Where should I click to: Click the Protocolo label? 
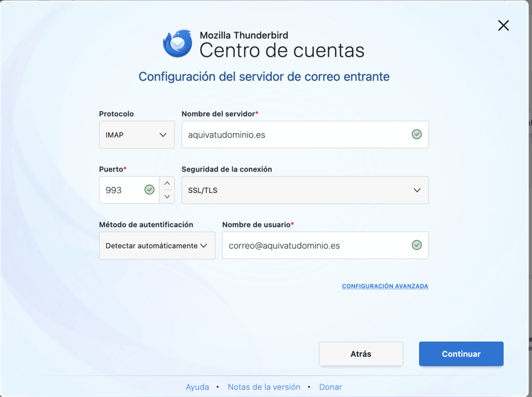pyautogui.click(x=116, y=114)
